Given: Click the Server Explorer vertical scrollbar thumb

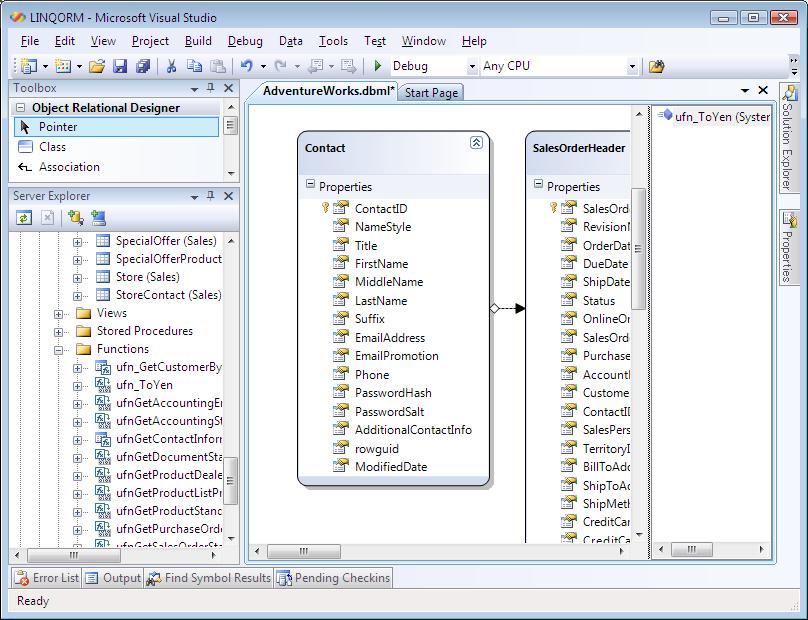Looking at the screenshot, I should (230, 481).
